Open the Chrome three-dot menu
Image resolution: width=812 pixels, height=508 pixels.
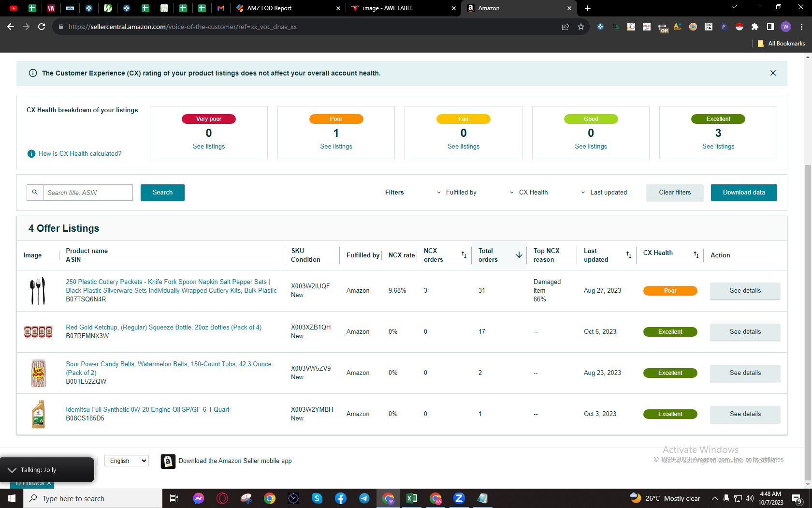801,27
